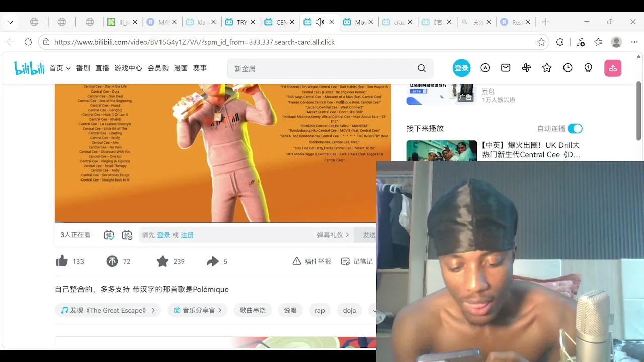Open the dynamic feed fan icon
Screen dimensions: 644x362
[526, 68]
